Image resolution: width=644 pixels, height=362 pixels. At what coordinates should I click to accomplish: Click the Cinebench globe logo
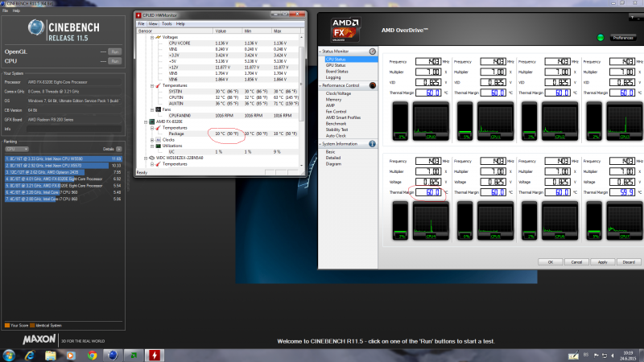(36, 27)
